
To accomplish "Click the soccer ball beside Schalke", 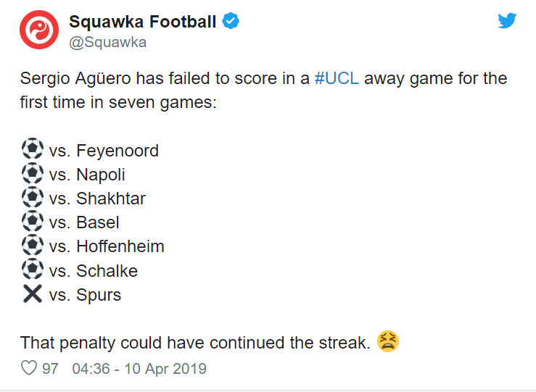I will 33,269.
